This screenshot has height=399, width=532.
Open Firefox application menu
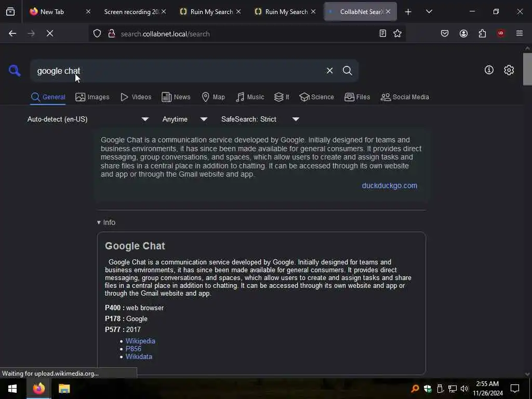519,33
